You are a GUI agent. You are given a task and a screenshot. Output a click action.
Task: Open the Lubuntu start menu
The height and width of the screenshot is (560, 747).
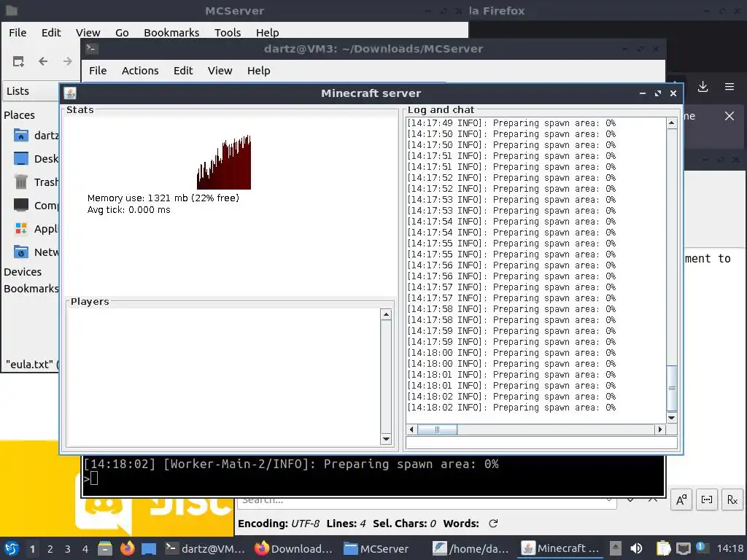[12, 548]
